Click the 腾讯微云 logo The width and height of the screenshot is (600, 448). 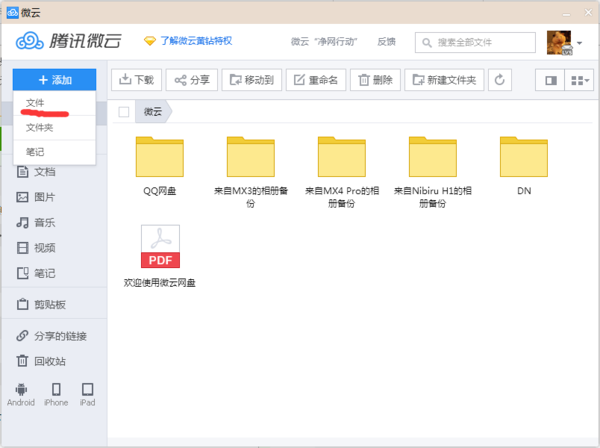[x=68, y=41]
